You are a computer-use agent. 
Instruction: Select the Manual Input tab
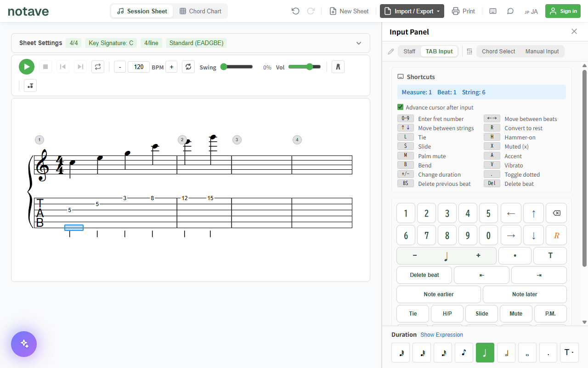(542, 52)
